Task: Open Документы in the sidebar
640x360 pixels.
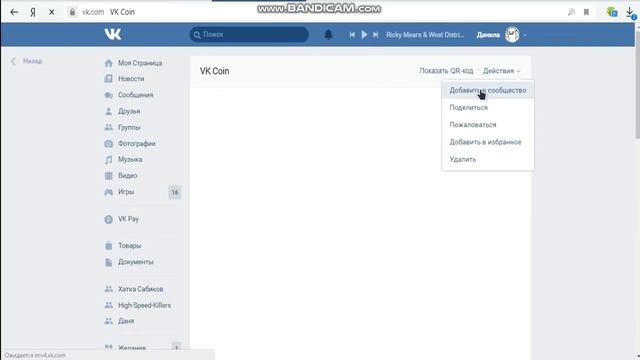Action: coord(136,262)
